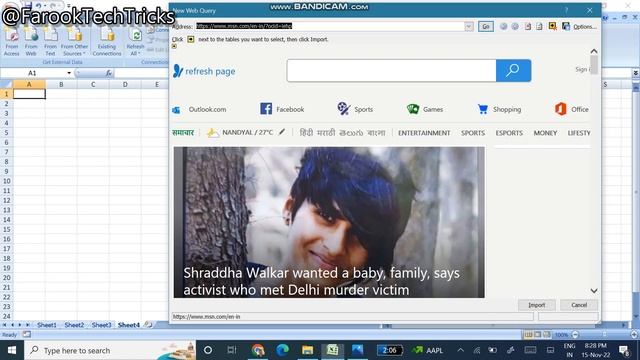Click the From Access ribbon icon
This screenshot has width=640, height=360.
(x=11, y=42)
